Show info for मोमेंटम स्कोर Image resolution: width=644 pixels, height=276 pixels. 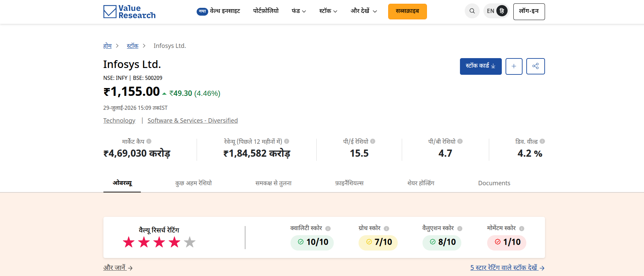(522, 228)
